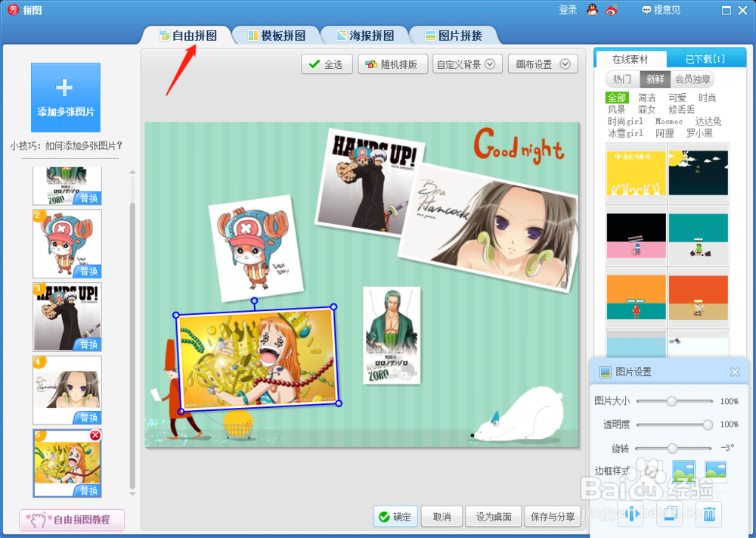Open the 自由拼图教程 tutorial
Screen dimensions: 756x538
(72, 520)
